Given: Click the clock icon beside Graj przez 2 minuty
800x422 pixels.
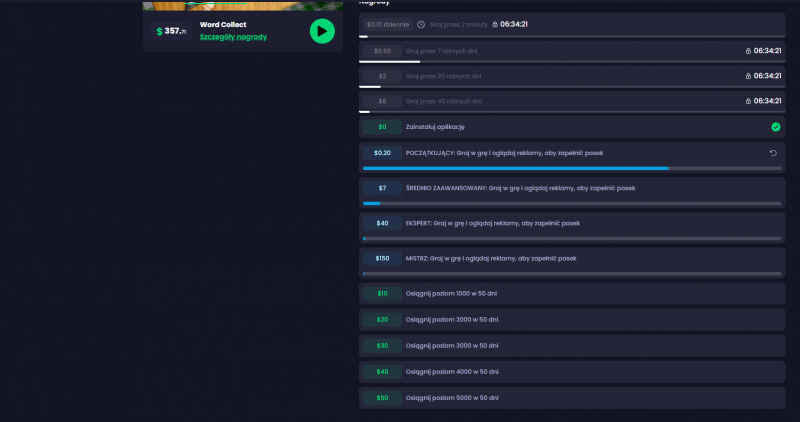Looking at the screenshot, I should (421, 24).
